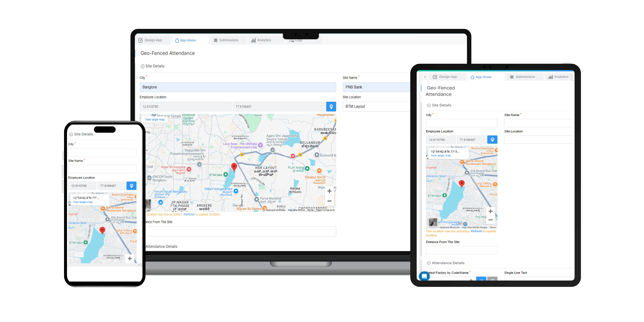Collapse Site Details on the phone
The width and height of the screenshot is (644, 322).
click(71, 134)
